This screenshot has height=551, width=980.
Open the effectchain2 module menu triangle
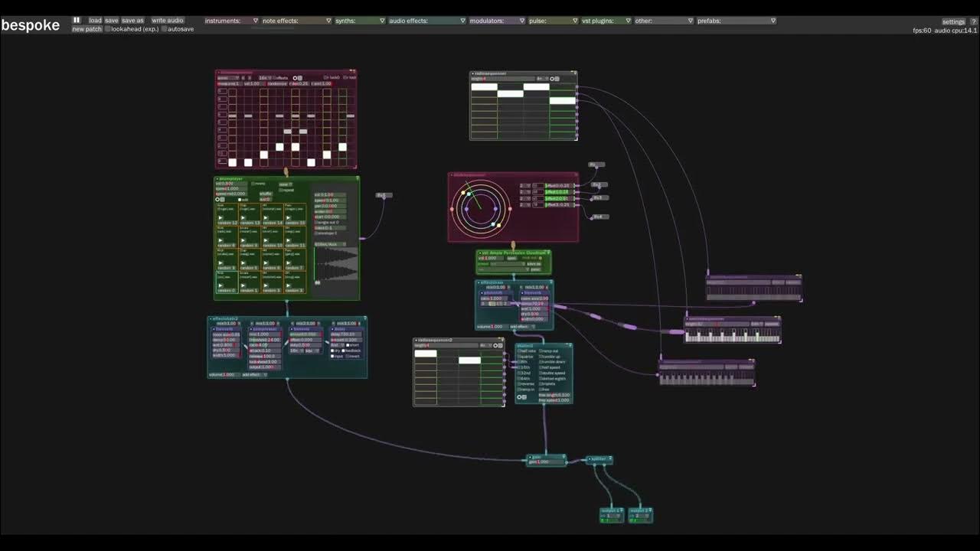click(365, 318)
